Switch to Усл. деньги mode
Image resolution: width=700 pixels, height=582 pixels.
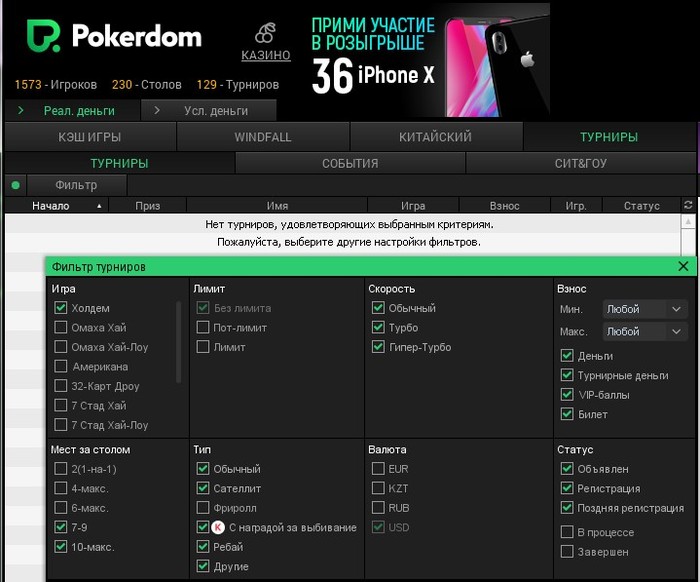click(208, 111)
